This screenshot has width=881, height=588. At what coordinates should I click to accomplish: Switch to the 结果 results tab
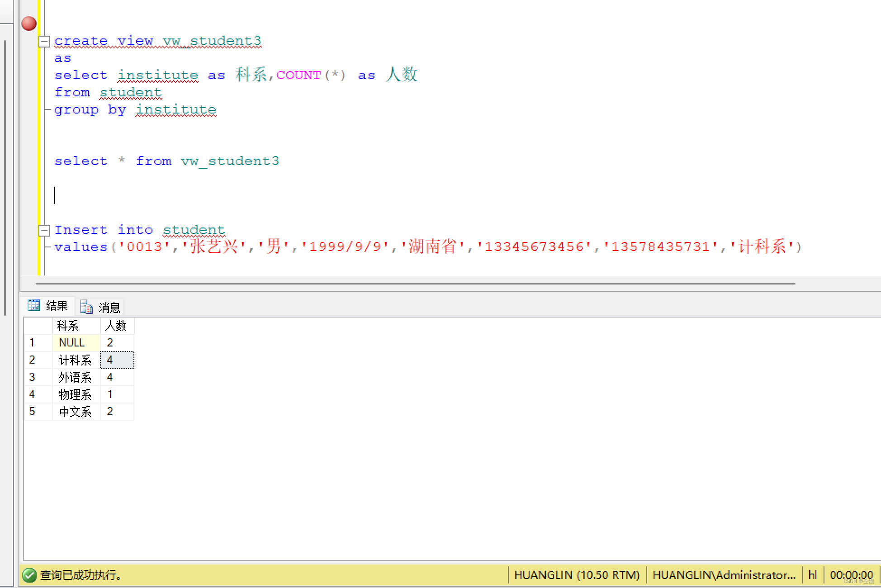pyautogui.click(x=48, y=306)
